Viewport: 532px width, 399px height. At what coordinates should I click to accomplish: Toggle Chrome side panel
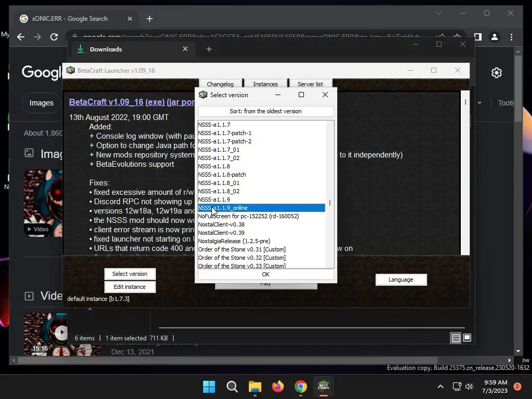point(478,37)
